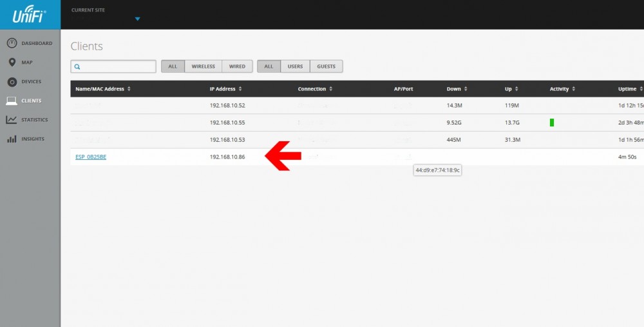
Task: Select the Clients laptop icon
Action: pyautogui.click(x=12, y=101)
